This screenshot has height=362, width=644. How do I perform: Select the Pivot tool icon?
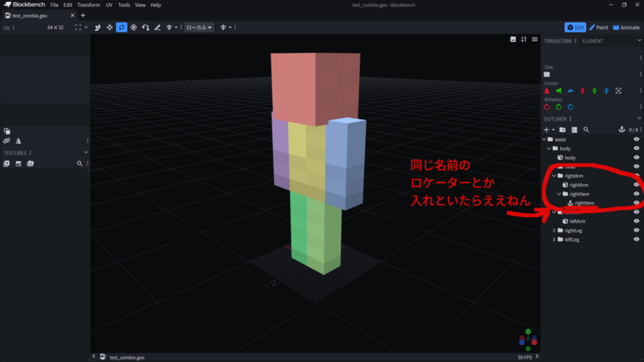click(x=133, y=28)
